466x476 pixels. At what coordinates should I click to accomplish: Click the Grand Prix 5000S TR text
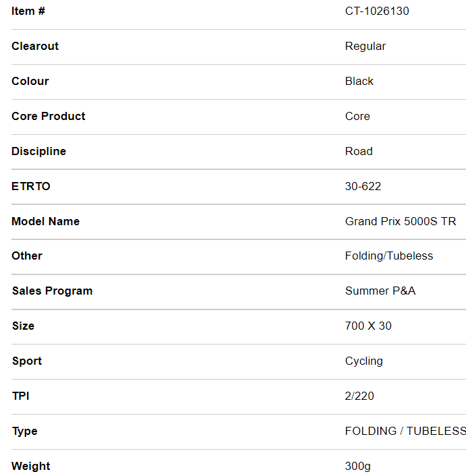(401, 222)
